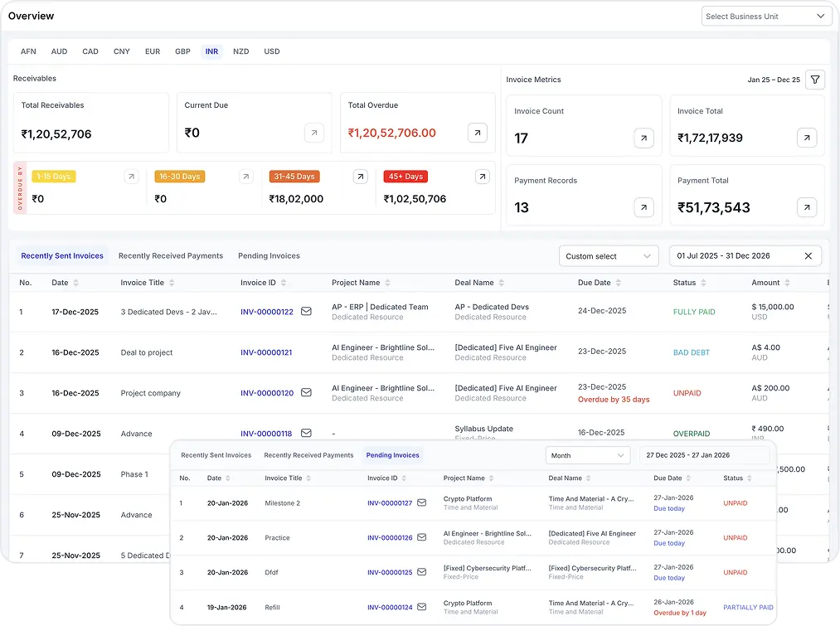Clear the date range using the X icon
Viewport: 840px width, 626px height.
[x=808, y=255]
